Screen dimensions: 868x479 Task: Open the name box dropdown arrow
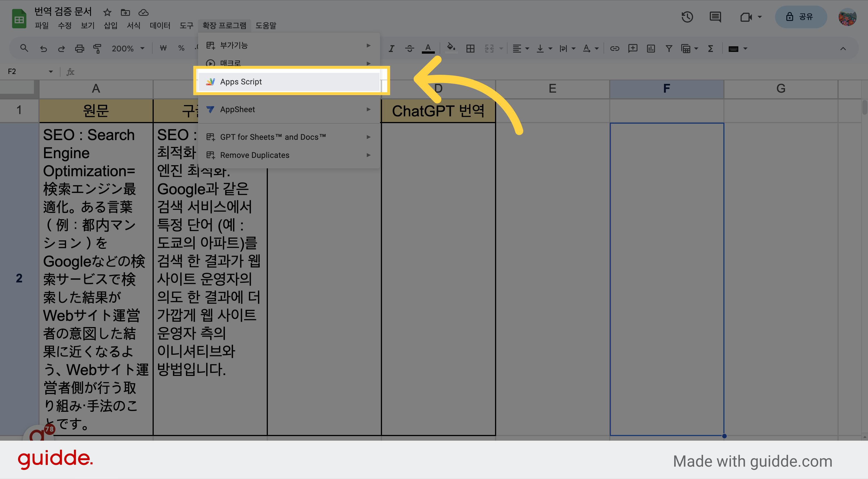[x=51, y=71]
